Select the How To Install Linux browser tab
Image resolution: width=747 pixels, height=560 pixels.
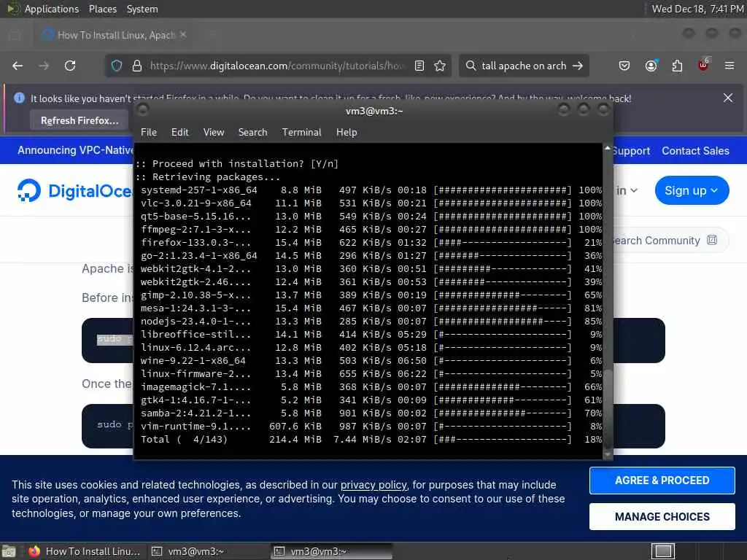click(113, 35)
